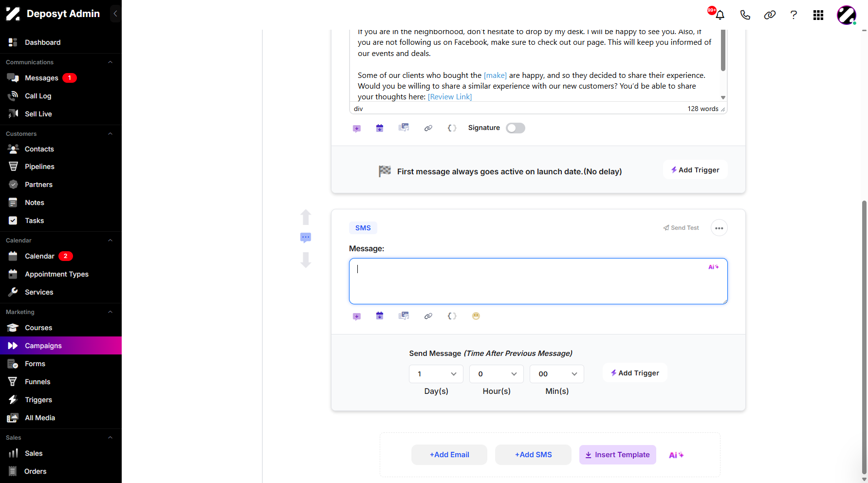Click the AI icon inside SMS message box
Screen dimensions: 868x483
click(x=714, y=267)
